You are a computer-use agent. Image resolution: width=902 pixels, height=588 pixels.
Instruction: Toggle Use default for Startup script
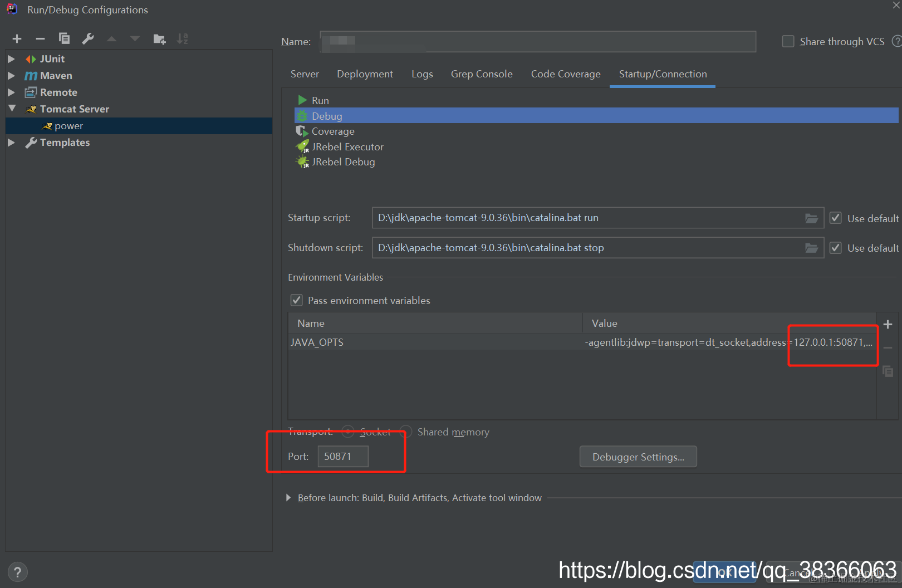pos(835,218)
